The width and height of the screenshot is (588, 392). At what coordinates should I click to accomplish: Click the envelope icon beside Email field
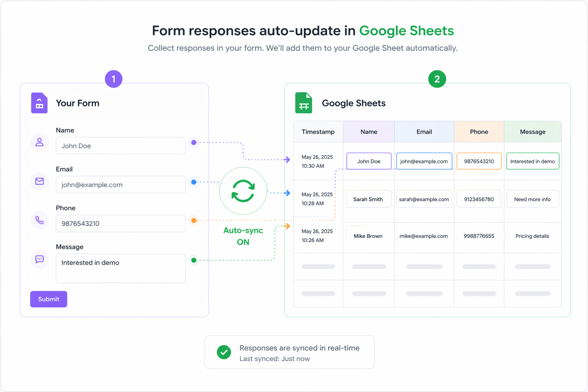point(39,181)
